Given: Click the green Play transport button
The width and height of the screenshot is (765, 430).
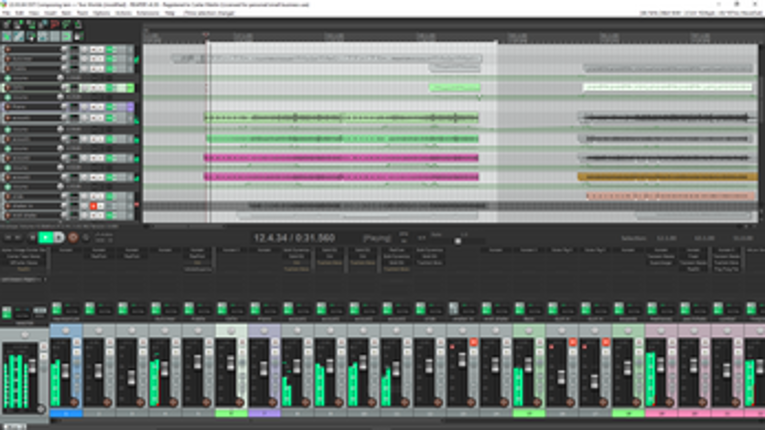Looking at the screenshot, I should coord(46,238).
